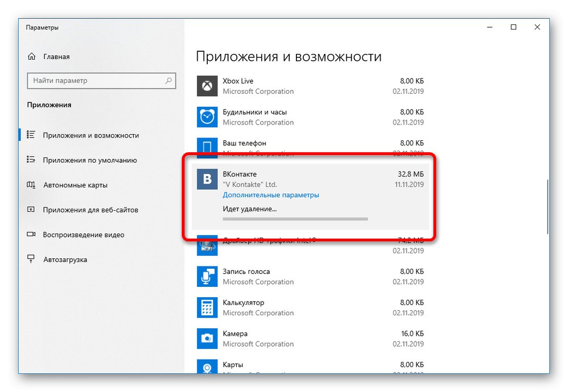This screenshot has width=568, height=392.
Task: Select Приложения и возможности in sidebar
Action: click(91, 135)
